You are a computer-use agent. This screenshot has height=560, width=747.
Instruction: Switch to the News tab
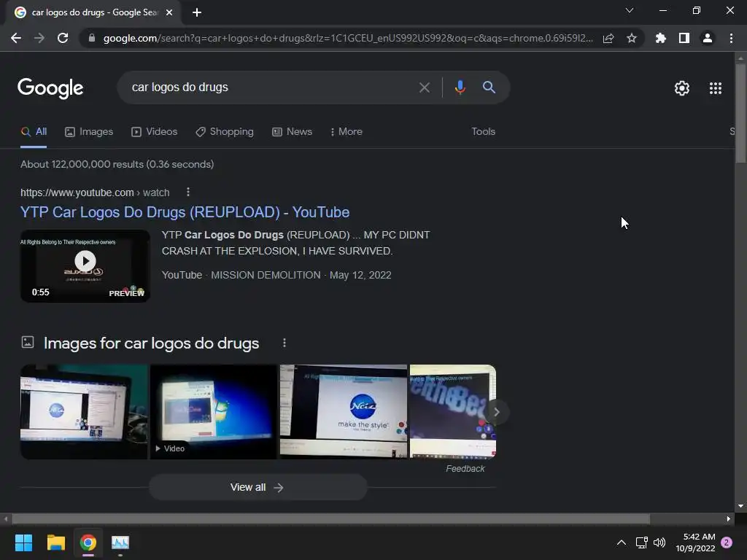292,132
